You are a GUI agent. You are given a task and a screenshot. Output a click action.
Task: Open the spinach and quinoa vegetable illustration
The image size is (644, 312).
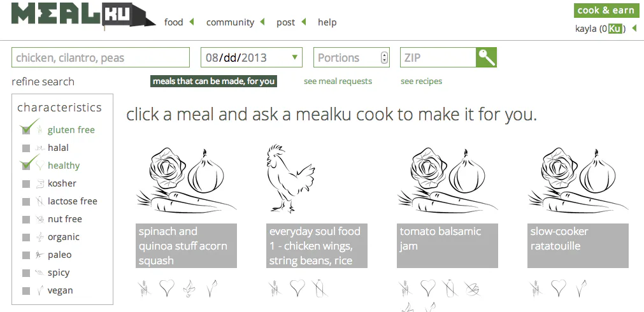tap(187, 180)
